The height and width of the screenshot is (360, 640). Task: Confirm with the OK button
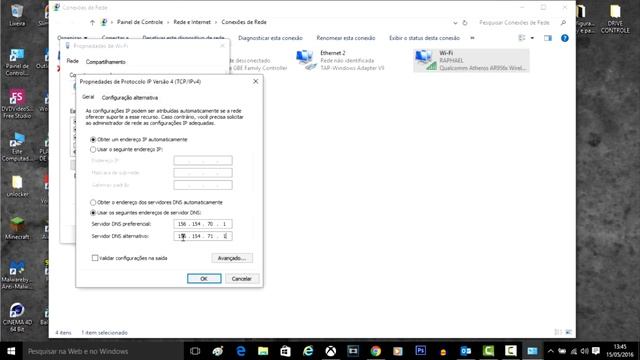pyautogui.click(x=204, y=278)
